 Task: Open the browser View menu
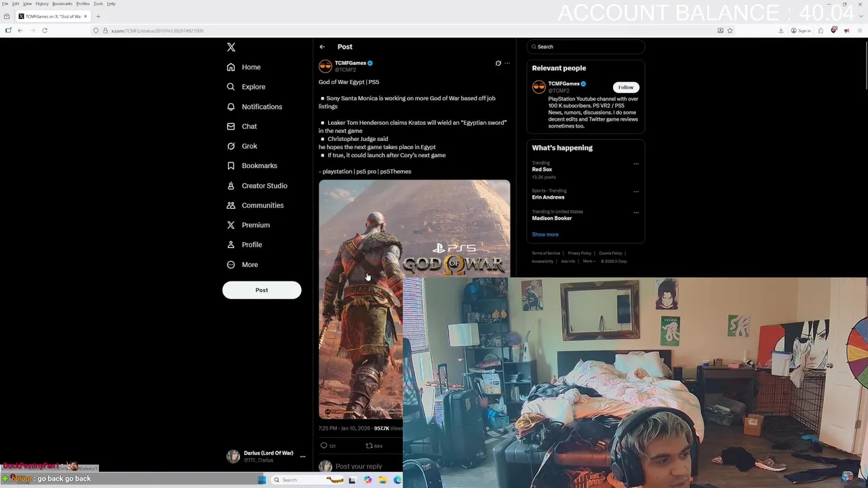27,4
